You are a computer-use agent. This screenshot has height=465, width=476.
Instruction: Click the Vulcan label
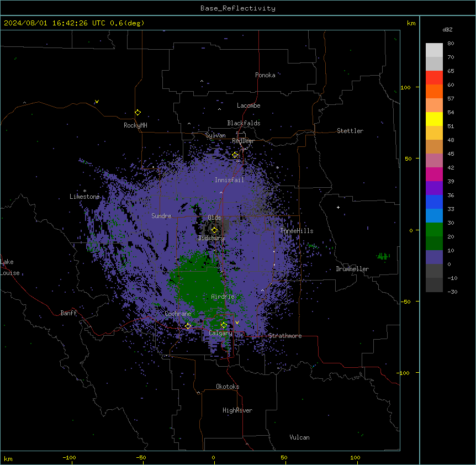click(x=300, y=437)
